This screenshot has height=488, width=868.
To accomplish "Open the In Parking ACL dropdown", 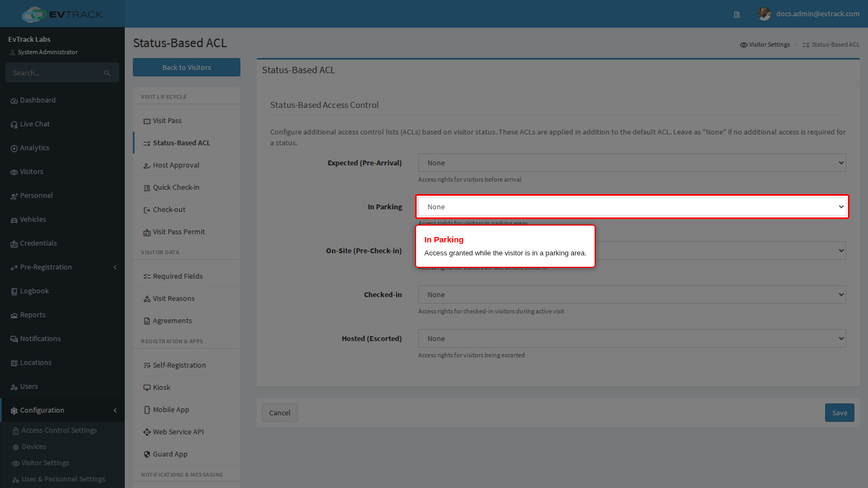I will click(x=632, y=207).
